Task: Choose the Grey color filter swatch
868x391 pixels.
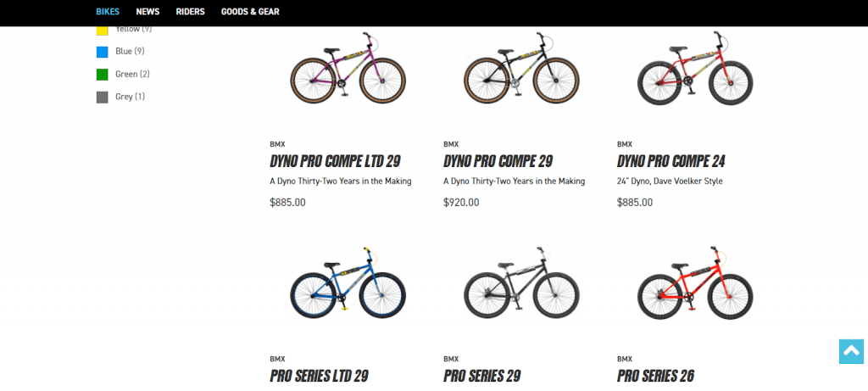Action: 102,98
